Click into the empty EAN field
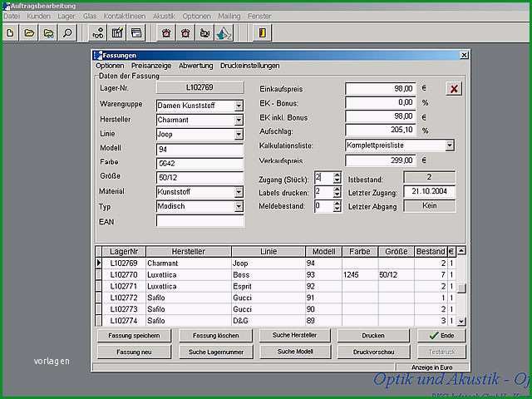 point(199,221)
